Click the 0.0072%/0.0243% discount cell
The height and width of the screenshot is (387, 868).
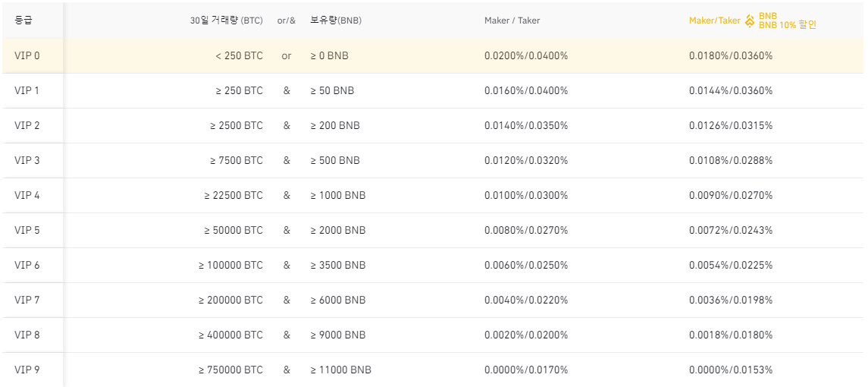(x=731, y=230)
